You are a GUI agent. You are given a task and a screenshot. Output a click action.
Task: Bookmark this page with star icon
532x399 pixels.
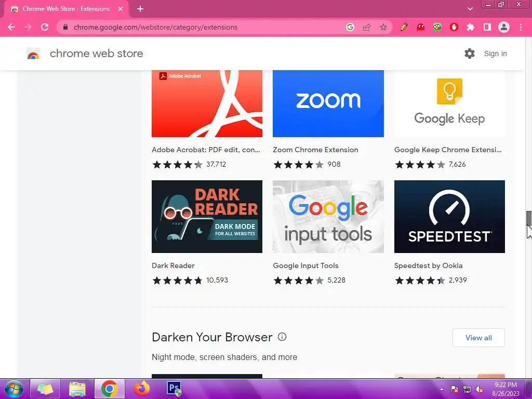(383, 27)
